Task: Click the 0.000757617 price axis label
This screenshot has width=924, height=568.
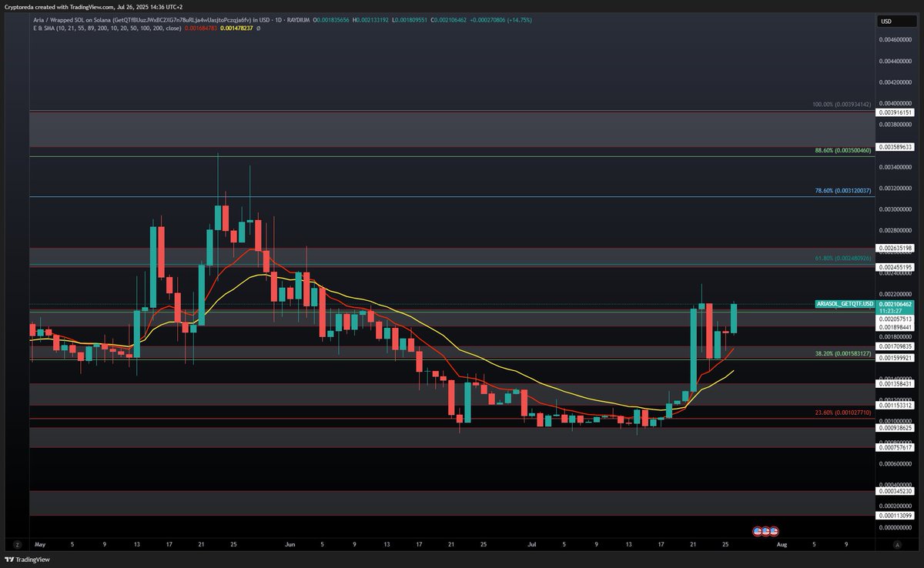Action: (x=896, y=447)
